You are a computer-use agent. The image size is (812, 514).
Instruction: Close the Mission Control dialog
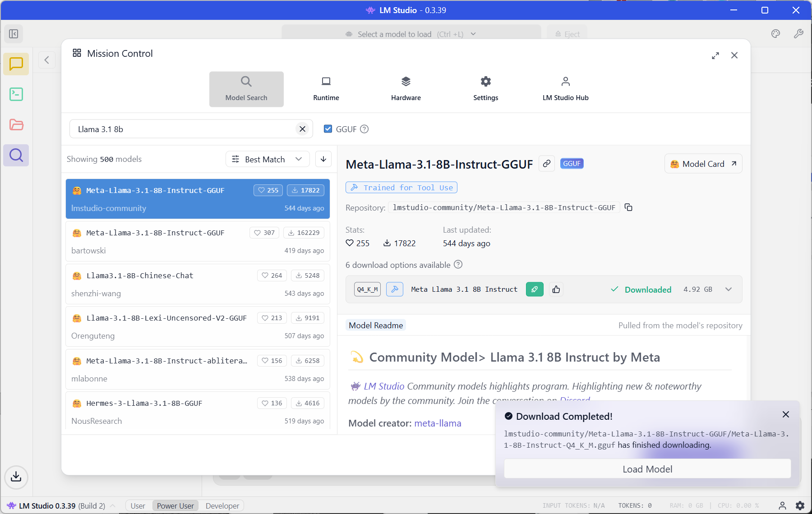(x=734, y=55)
